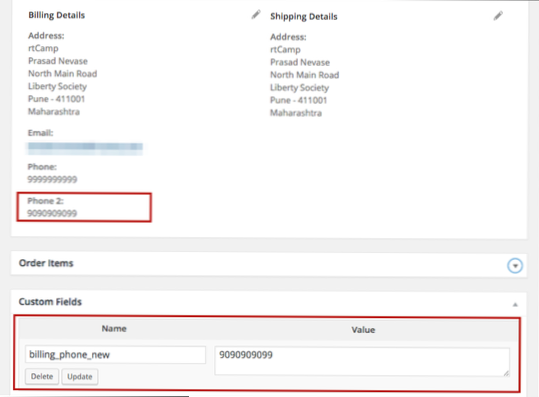The height and width of the screenshot is (397, 539).
Task: Focus the custom field value textarea 9090909099
Action: pos(362,361)
